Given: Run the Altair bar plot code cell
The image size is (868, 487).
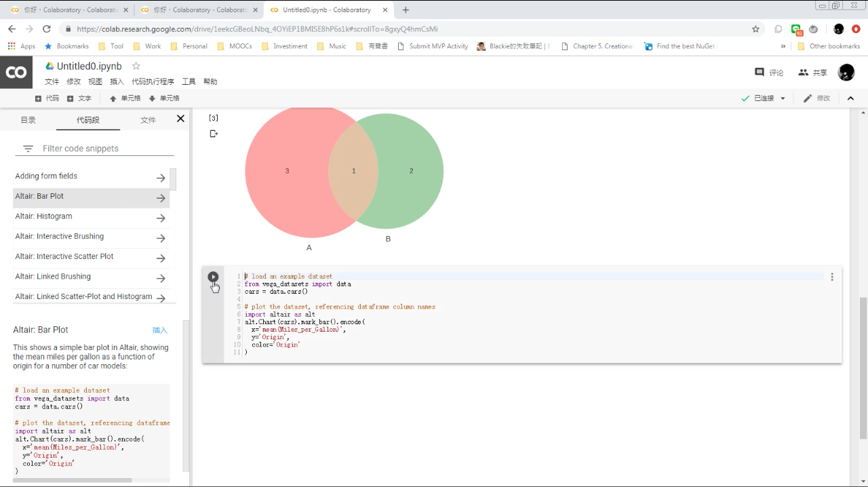Looking at the screenshot, I should pyautogui.click(x=213, y=277).
